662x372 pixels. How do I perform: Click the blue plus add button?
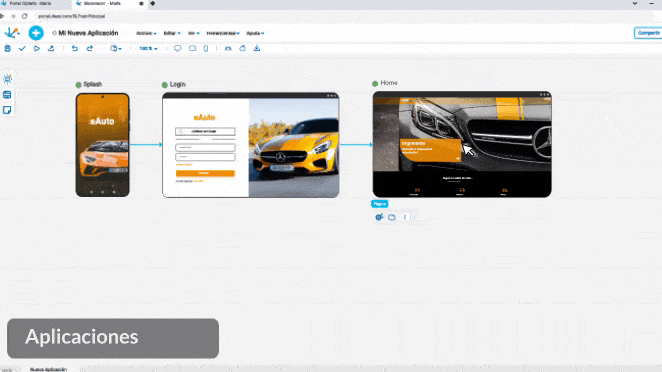tap(36, 33)
